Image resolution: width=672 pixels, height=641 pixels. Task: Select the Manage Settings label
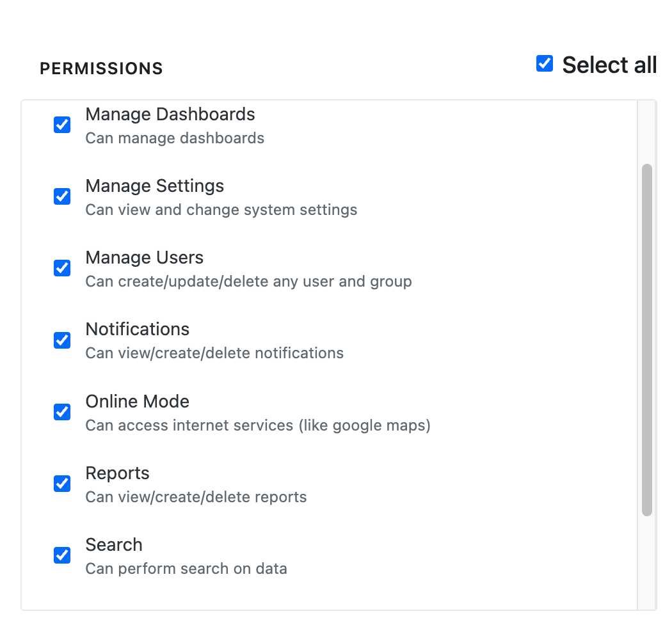154,186
